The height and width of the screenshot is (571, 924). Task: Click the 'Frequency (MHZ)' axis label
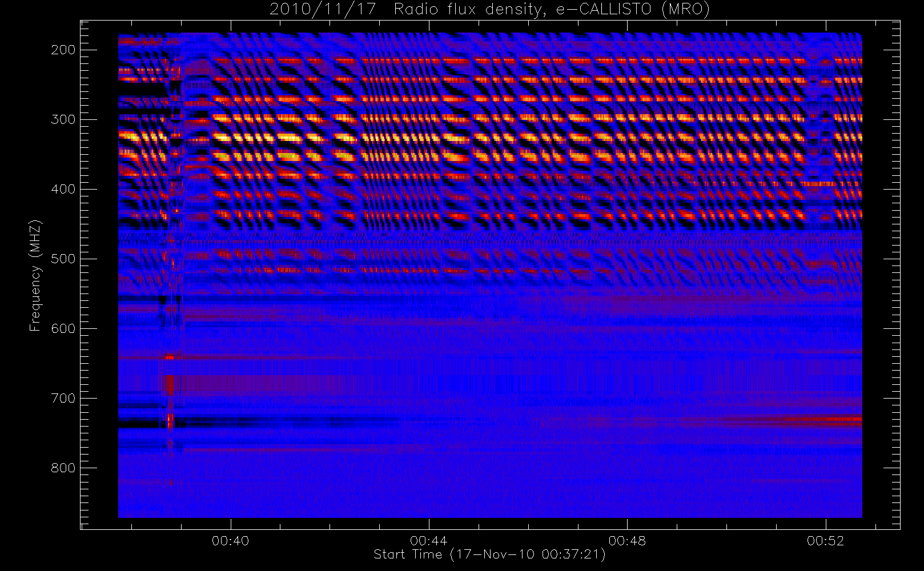[35, 275]
